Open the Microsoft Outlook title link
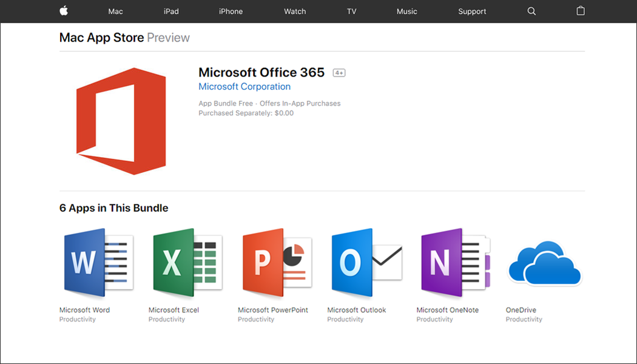 tap(357, 310)
